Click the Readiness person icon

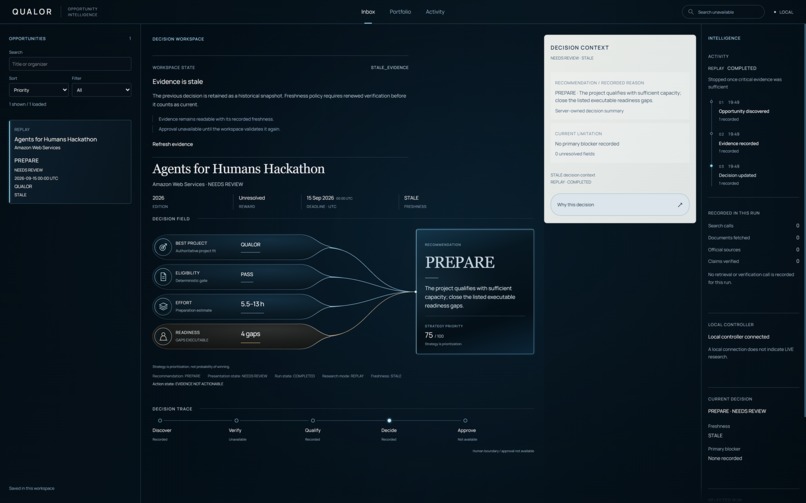[163, 337]
